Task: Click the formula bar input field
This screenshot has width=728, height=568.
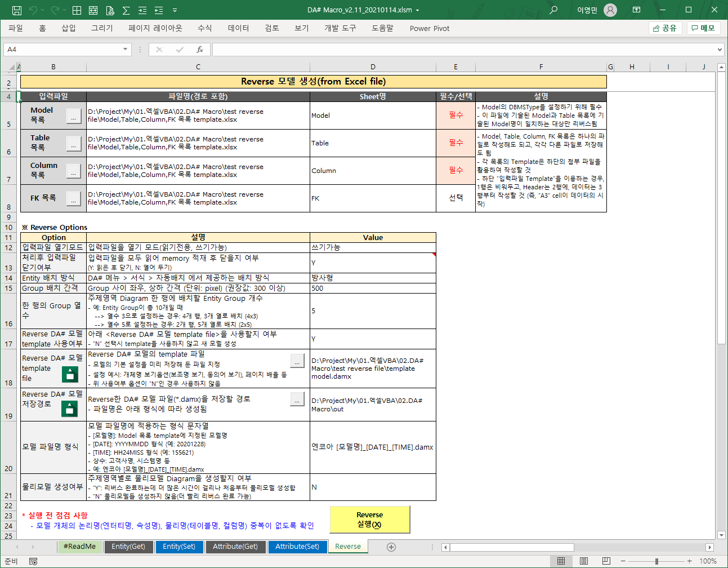Action: click(x=465, y=50)
